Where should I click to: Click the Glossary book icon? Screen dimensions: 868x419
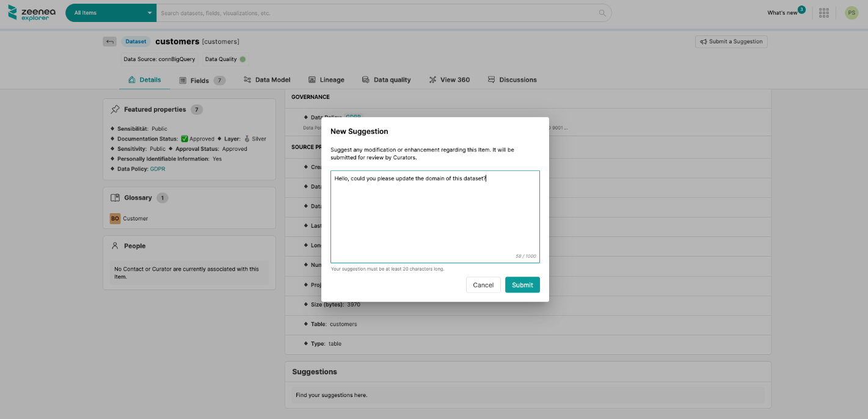(115, 198)
